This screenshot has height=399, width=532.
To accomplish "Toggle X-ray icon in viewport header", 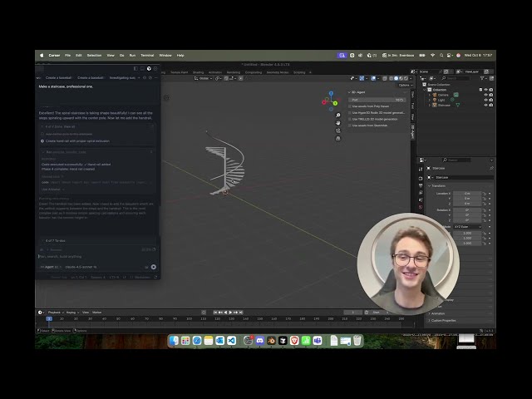I will coord(385,78).
